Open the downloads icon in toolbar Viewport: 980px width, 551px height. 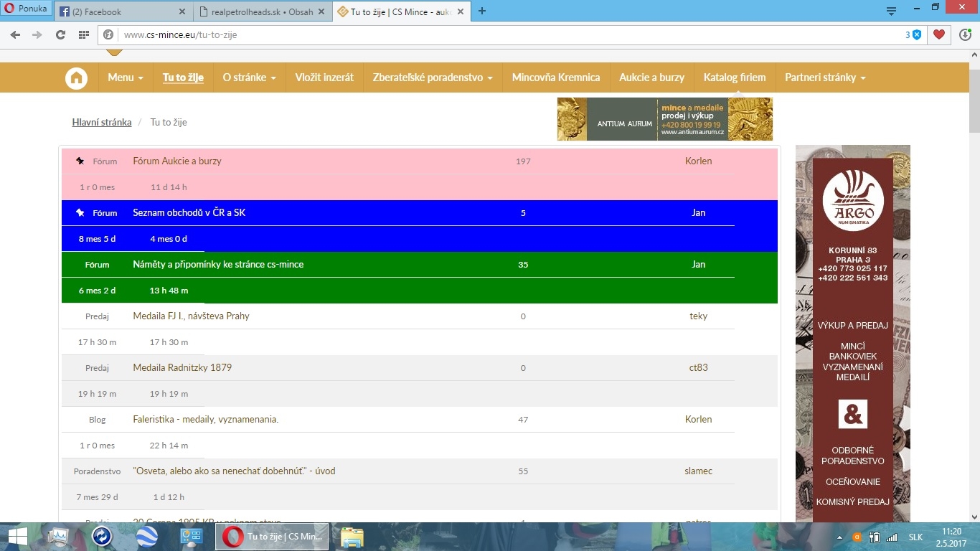(x=965, y=34)
